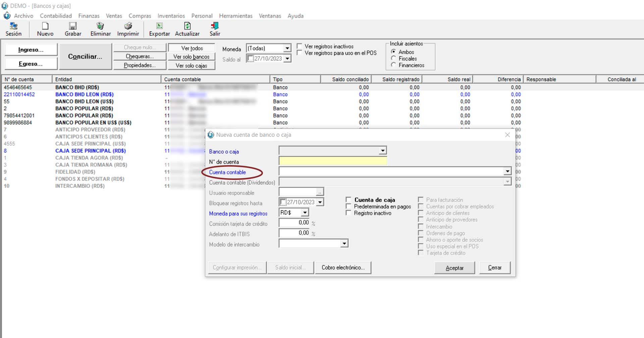Image resolution: width=644 pixels, height=338 pixels.
Task: Enable the Cuenta de caja checkbox
Action: [x=348, y=200]
